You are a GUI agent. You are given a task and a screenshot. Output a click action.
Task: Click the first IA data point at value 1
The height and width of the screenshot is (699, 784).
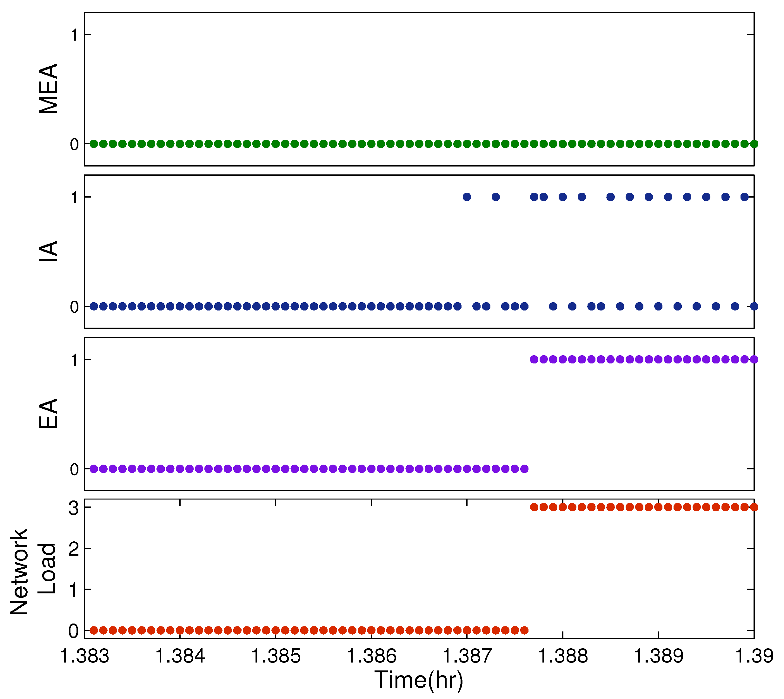467,197
